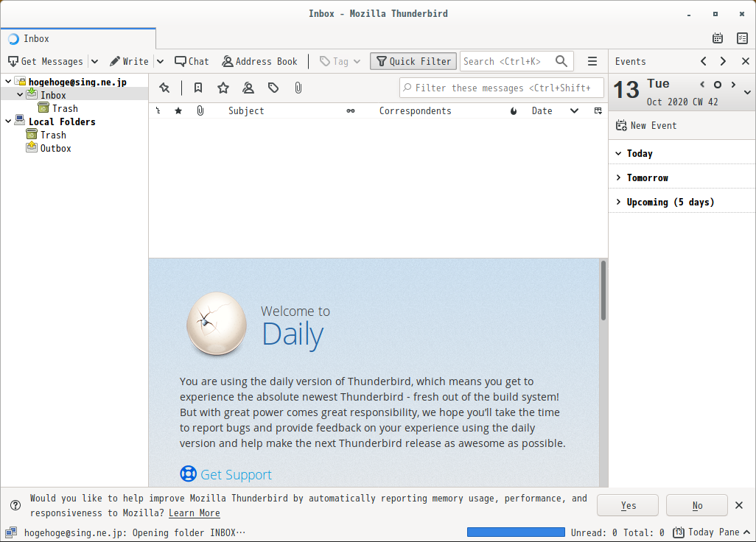
Task: Answer Yes to telemetry prompt
Action: [628, 505]
